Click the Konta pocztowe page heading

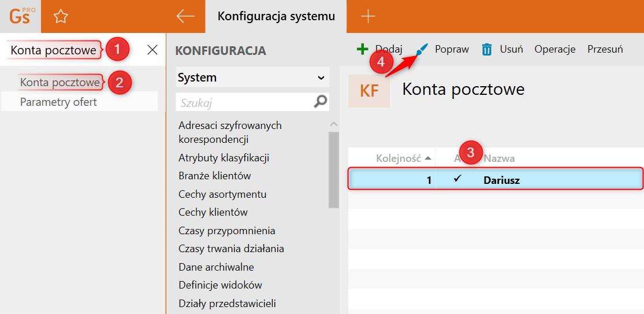[463, 89]
